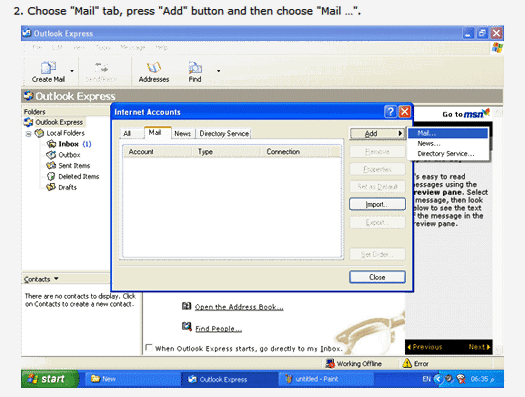525x397 pixels.
Task: Open the Windows start button
Action: pyautogui.click(x=50, y=379)
